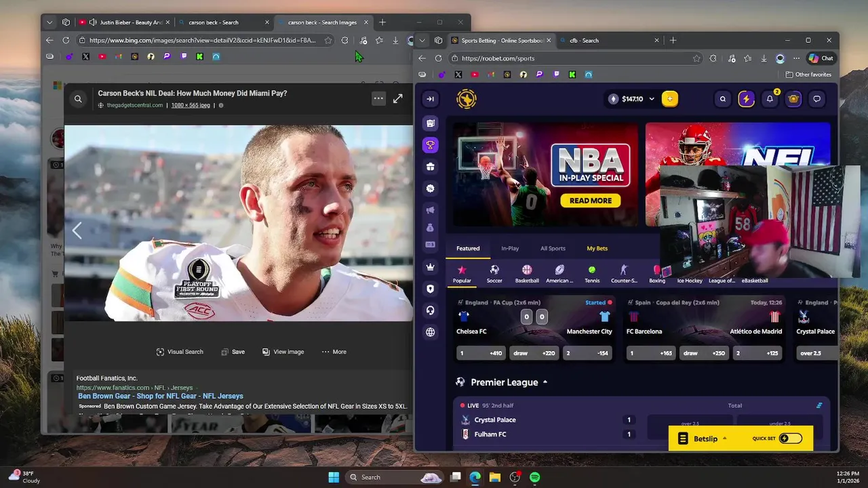Go to previous image with left arrow
The width and height of the screenshot is (868, 488).
point(77,231)
